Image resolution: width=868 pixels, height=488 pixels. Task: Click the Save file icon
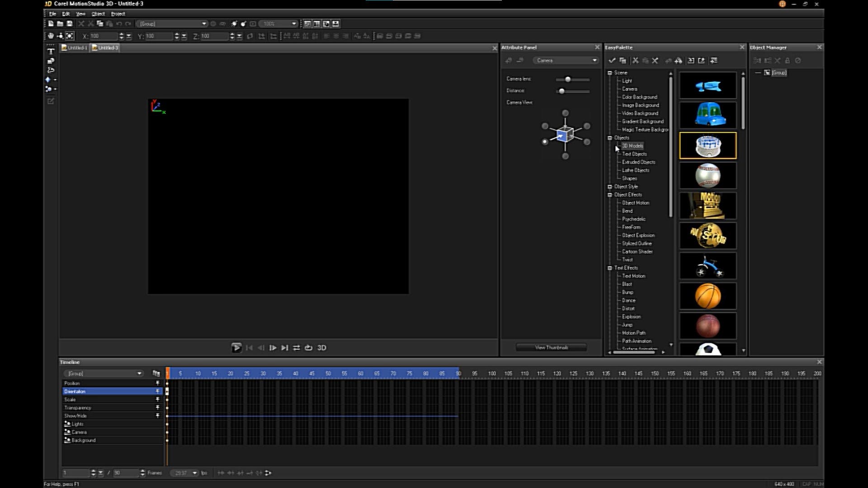coord(70,23)
